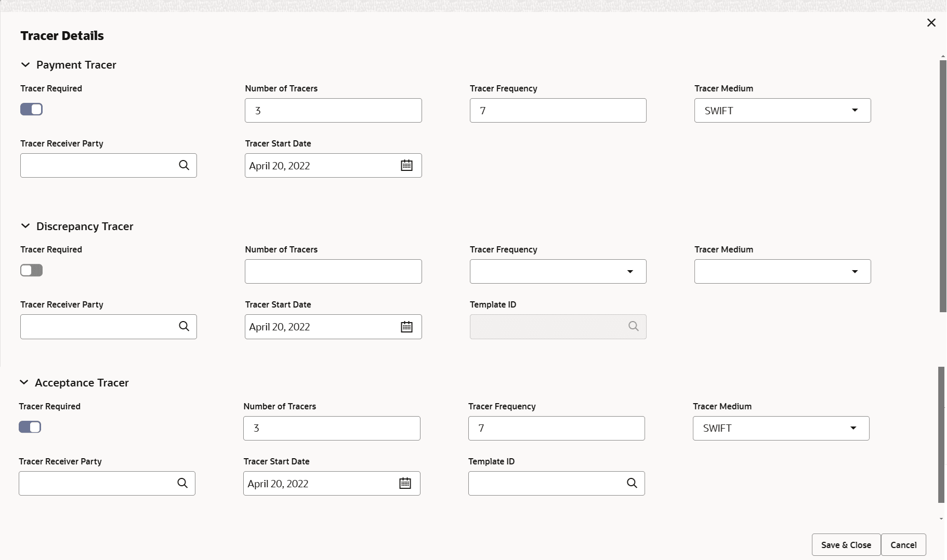Click the Save & Close button

[x=846, y=545]
